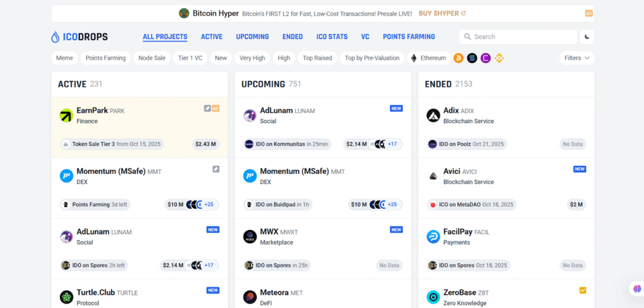
Task: Switch to the ACTIVE nav tab
Action: tap(211, 37)
